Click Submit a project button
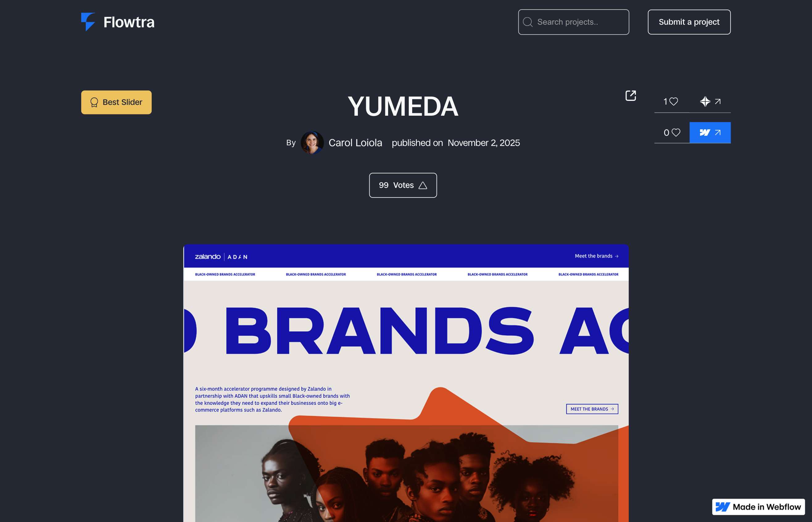The image size is (812, 522). [689, 22]
